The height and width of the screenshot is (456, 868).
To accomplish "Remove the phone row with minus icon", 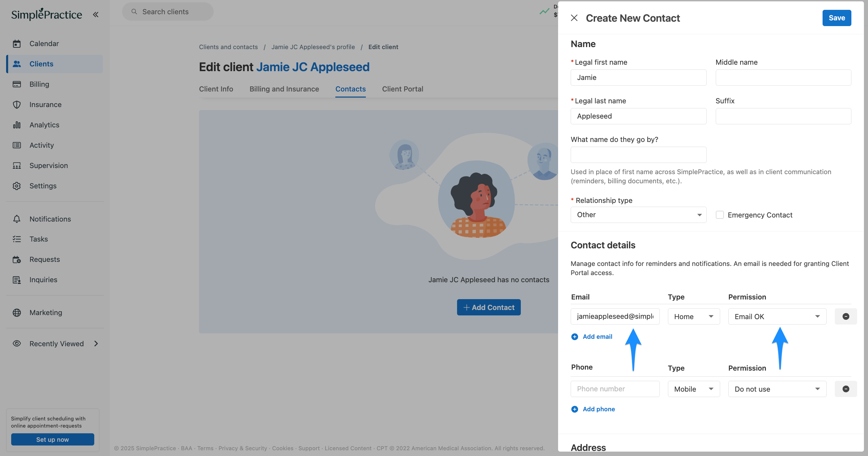I will [x=846, y=389].
